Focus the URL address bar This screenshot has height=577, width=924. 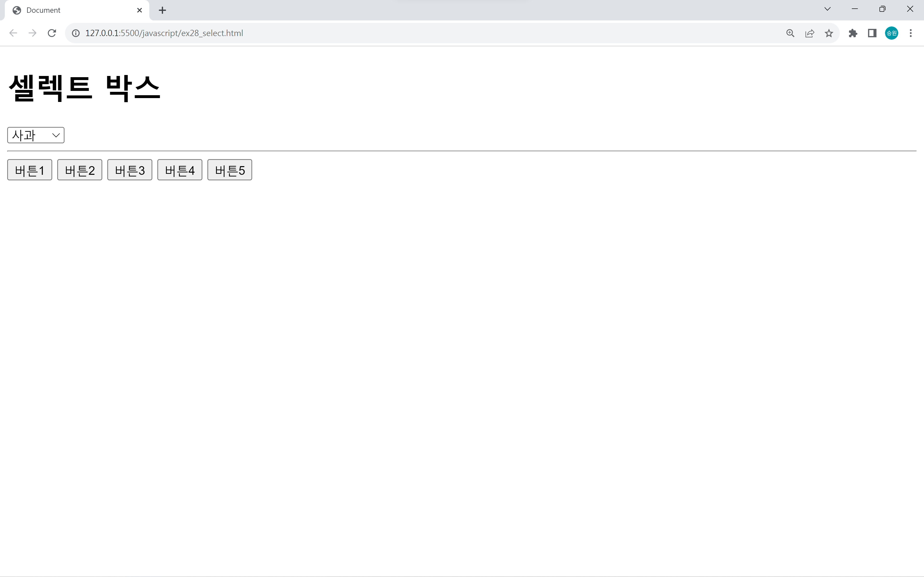click(x=420, y=33)
